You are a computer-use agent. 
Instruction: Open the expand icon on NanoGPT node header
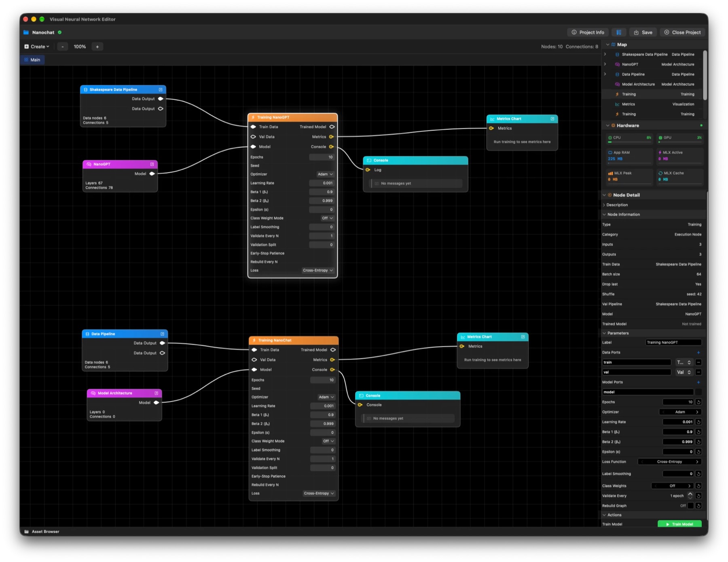[152, 164]
